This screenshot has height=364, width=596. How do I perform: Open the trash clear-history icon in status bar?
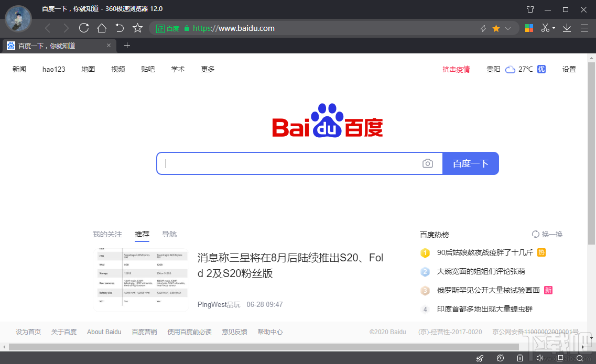tap(519, 357)
